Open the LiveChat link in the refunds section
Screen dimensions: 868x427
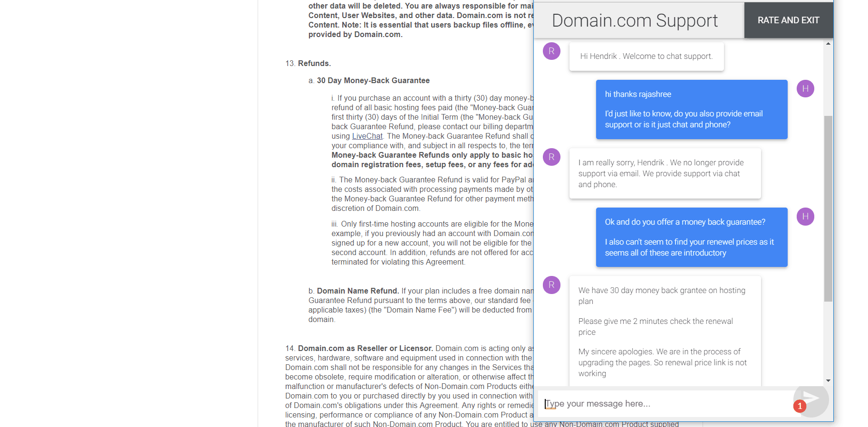(367, 136)
